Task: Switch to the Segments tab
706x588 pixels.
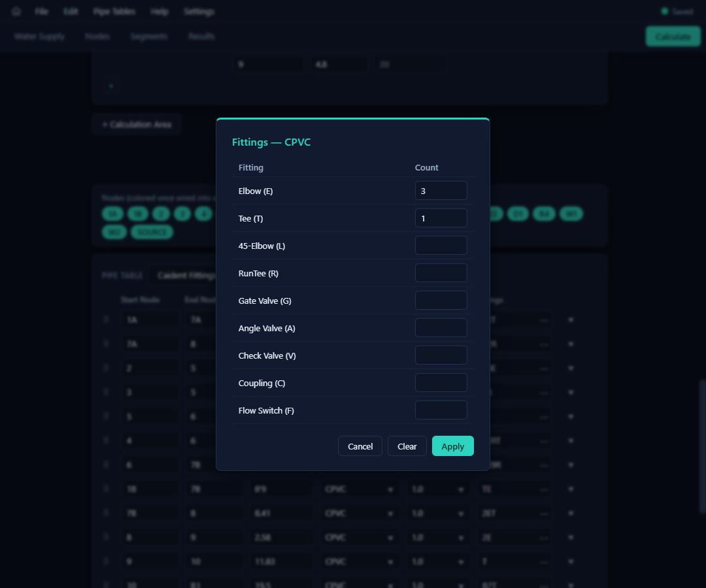Action: pos(149,36)
